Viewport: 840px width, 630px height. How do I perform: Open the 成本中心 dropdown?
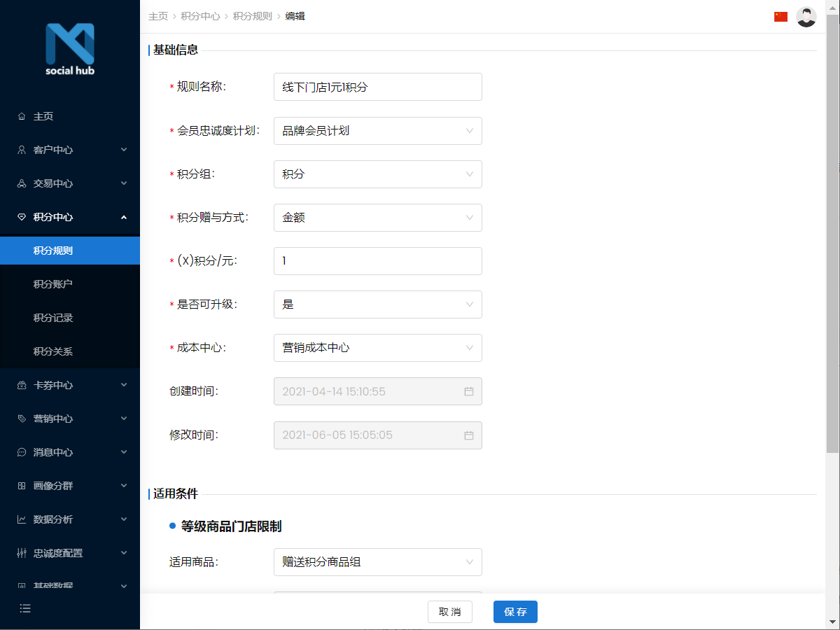[377, 348]
